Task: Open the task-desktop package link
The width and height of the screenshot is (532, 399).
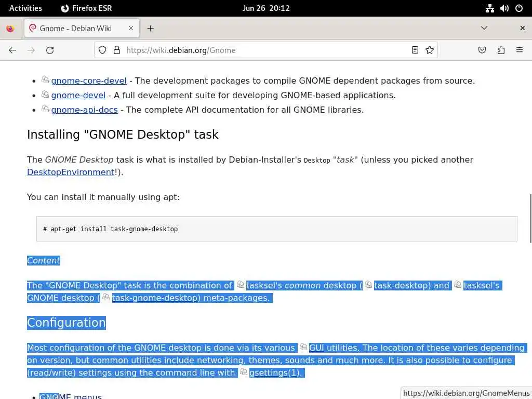Action: (x=401, y=286)
